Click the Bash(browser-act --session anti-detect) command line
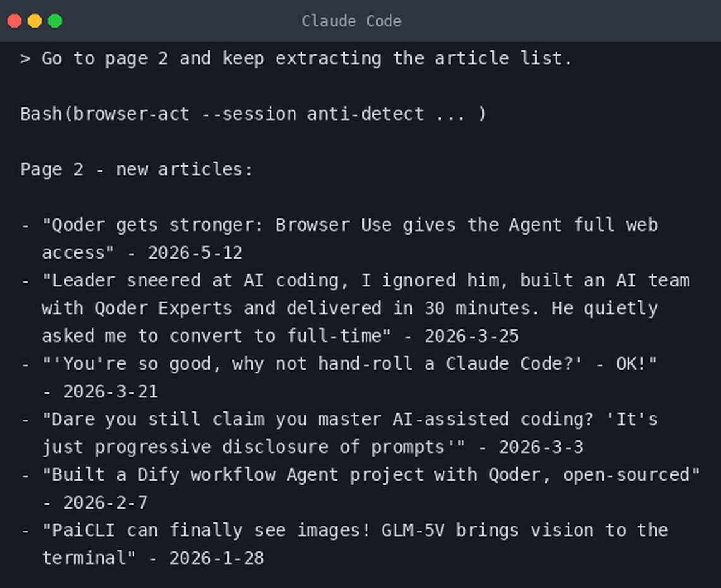Screen dimensions: 721x588 pyautogui.click(x=253, y=114)
